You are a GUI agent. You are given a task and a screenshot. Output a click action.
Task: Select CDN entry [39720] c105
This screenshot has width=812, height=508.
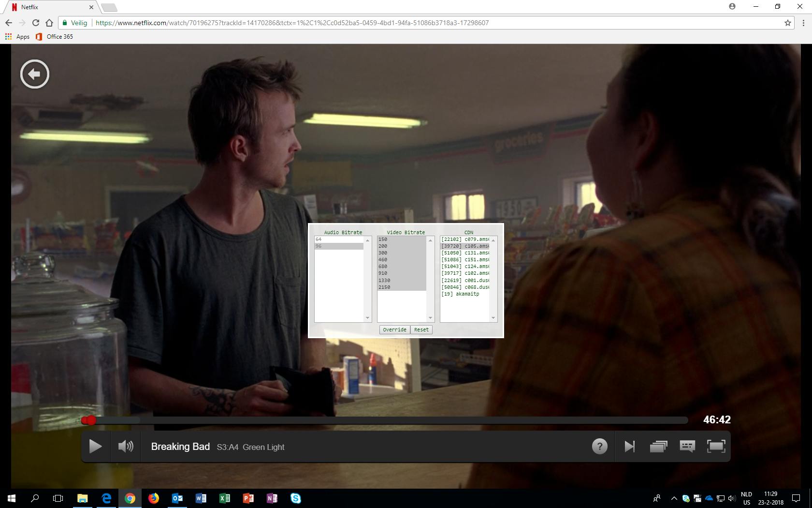point(464,246)
